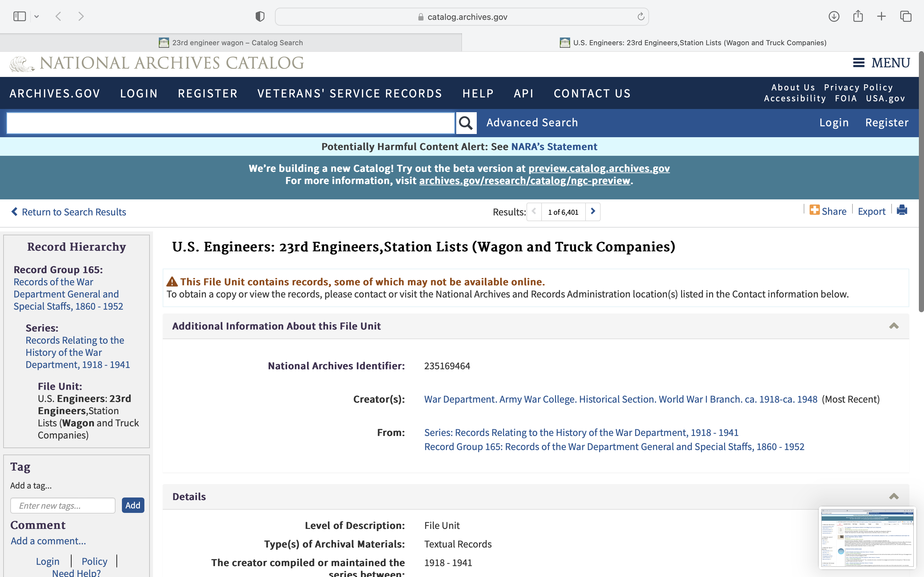Click the printer icon
924x577 pixels.
coord(902,210)
